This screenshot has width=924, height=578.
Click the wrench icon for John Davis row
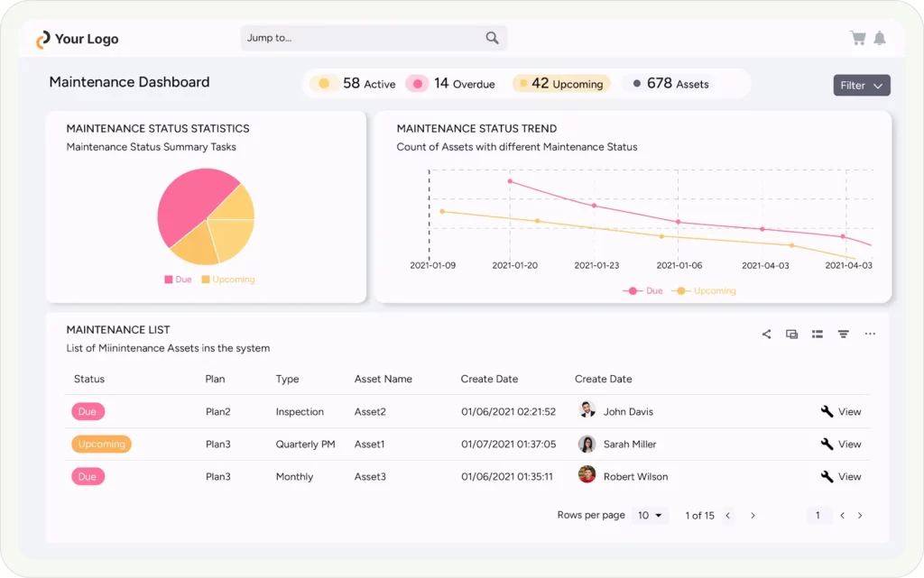(827, 411)
